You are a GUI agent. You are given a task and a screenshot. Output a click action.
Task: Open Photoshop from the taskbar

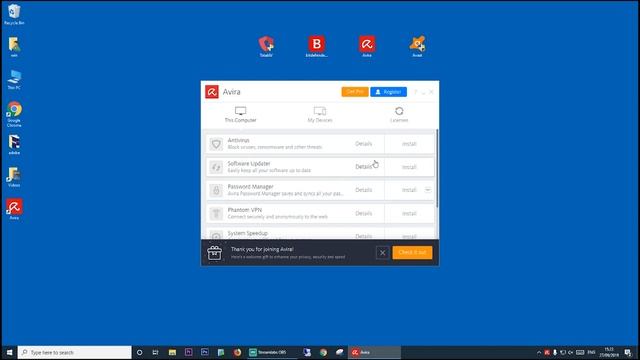click(204, 352)
